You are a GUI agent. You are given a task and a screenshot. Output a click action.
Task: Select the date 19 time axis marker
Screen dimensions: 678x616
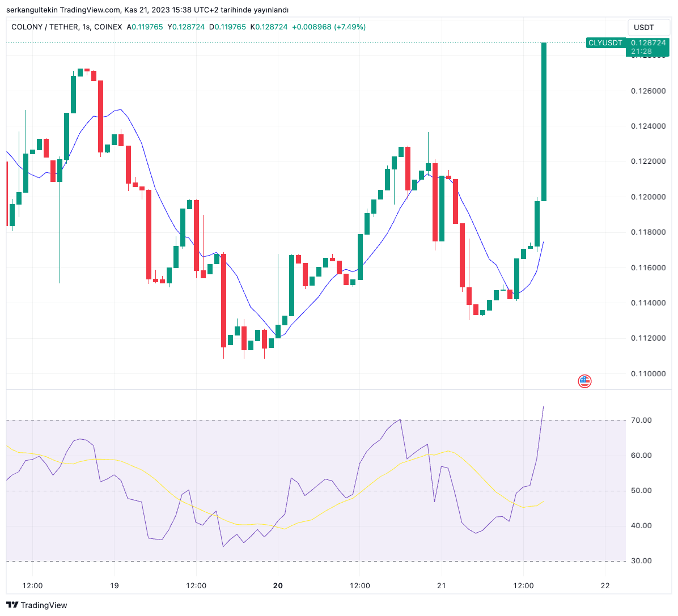pos(114,586)
